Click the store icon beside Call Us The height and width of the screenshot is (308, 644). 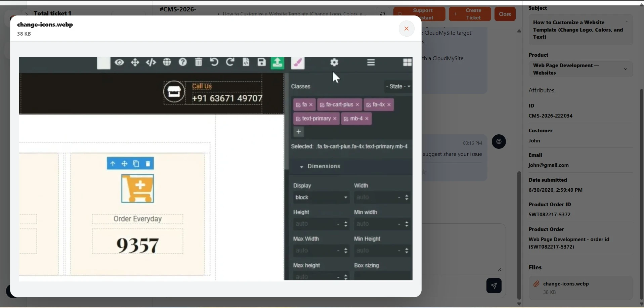pos(174,92)
